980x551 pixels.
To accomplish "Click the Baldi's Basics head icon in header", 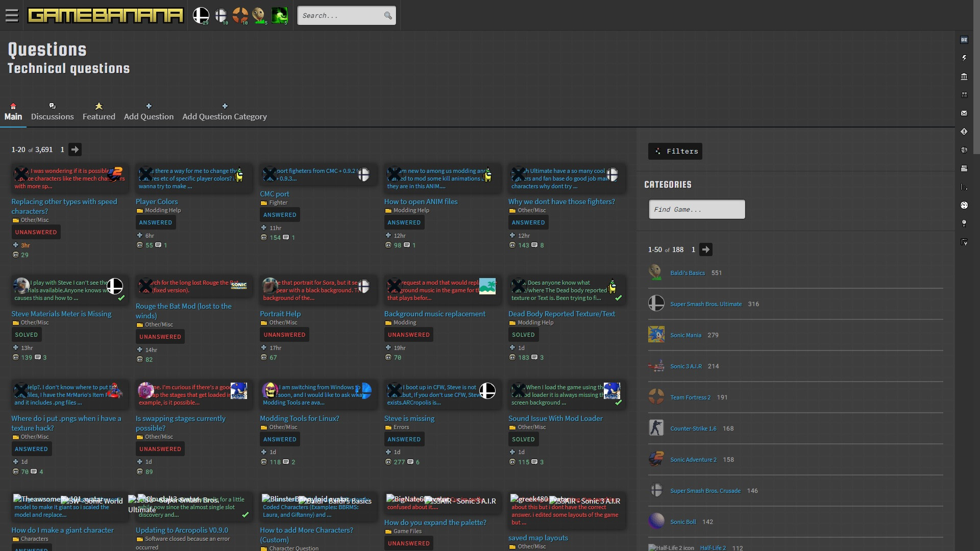I will click(259, 15).
